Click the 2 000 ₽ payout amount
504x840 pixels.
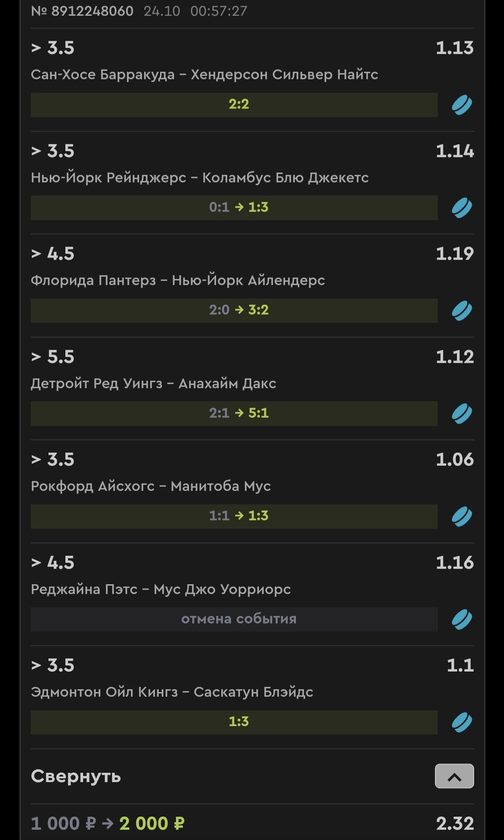pos(152,824)
